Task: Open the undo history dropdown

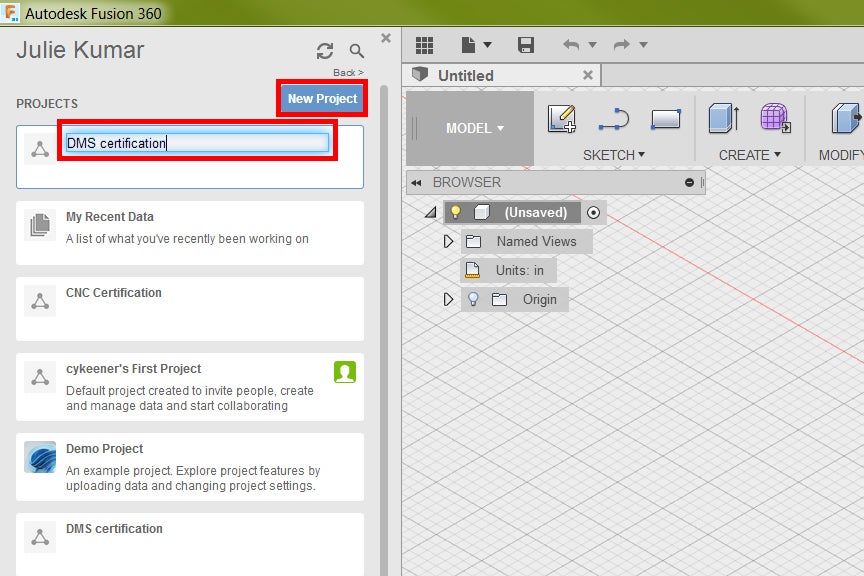Action: [x=593, y=45]
